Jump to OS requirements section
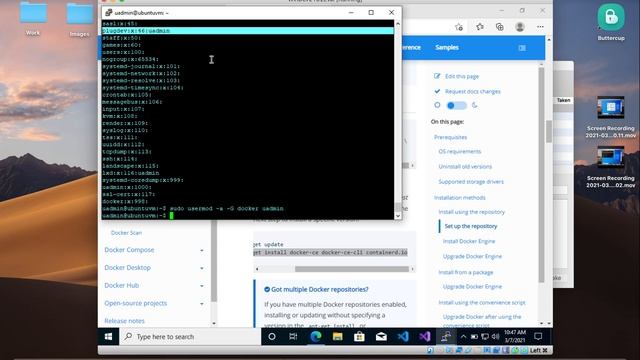 [460, 151]
